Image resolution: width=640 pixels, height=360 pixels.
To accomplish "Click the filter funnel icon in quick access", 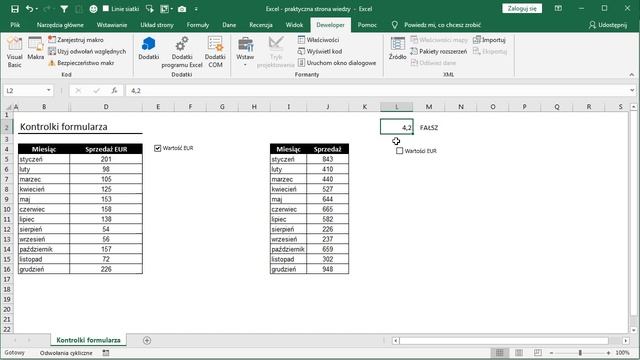I will point(64,9).
